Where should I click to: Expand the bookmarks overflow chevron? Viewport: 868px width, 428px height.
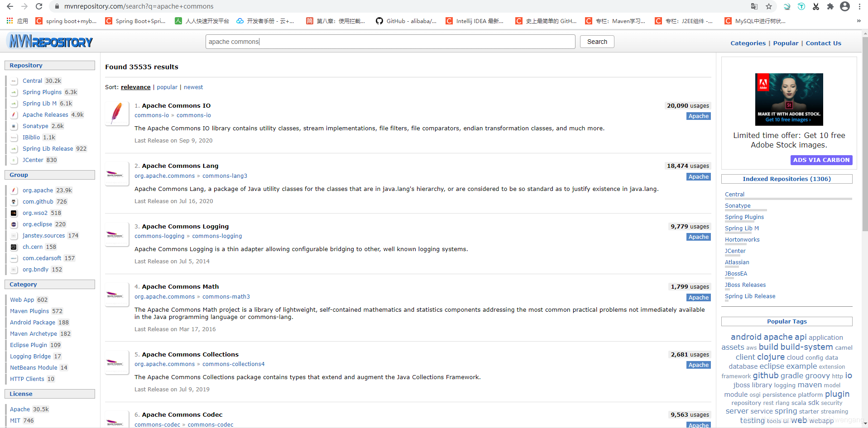[x=858, y=21]
